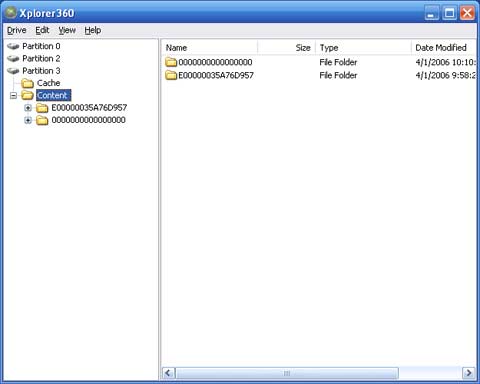Click the Xplorer360 title bar app icon
This screenshot has height=384, width=480.
point(11,13)
